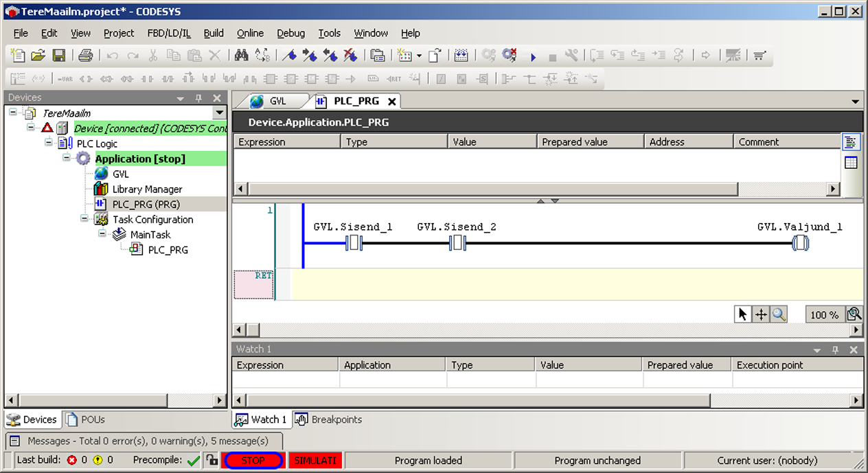Screen dimensions: 868x473
Task: Click the 100 % zoom level box
Action: tap(824, 314)
